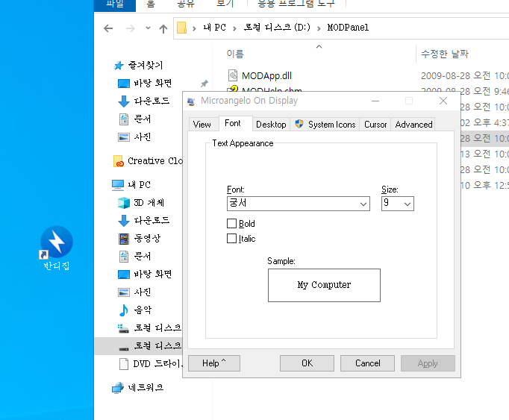Enable the Italic checkbox
The width and height of the screenshot is (509, 420).
[231, 238]
